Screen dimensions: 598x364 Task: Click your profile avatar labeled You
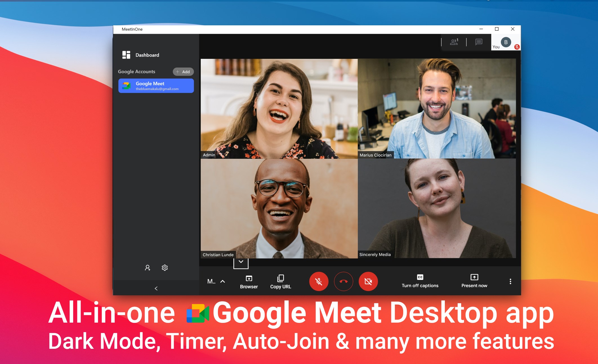point(506,42)
